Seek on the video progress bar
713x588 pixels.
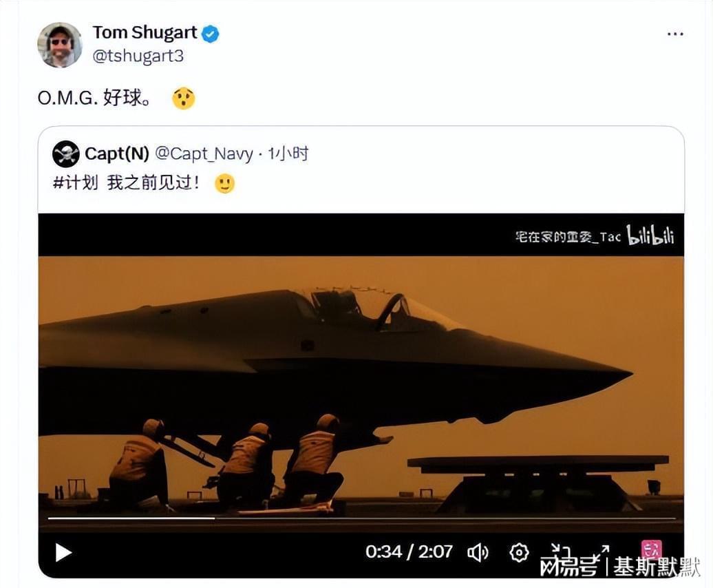[361, 518]
